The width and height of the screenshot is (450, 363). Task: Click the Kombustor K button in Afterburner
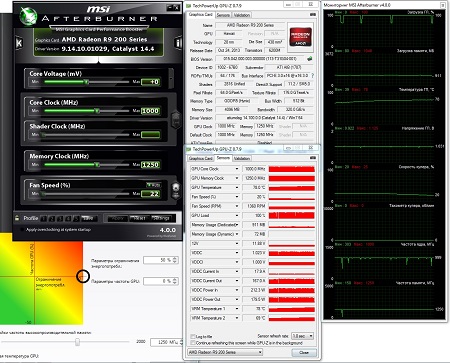[x=19, y=43]
